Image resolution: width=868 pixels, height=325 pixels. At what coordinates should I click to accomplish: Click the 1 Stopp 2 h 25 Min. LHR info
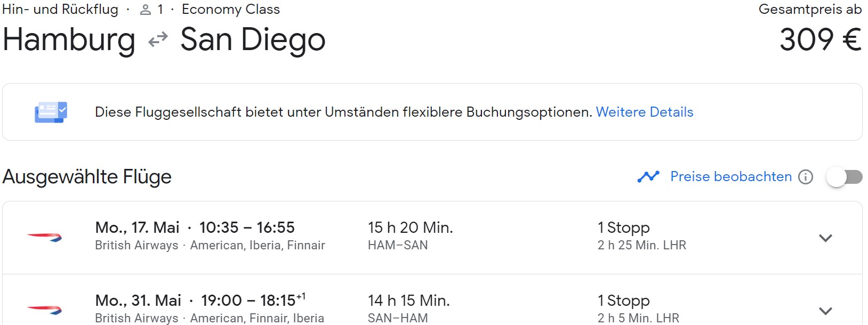(x=642, y=236)
